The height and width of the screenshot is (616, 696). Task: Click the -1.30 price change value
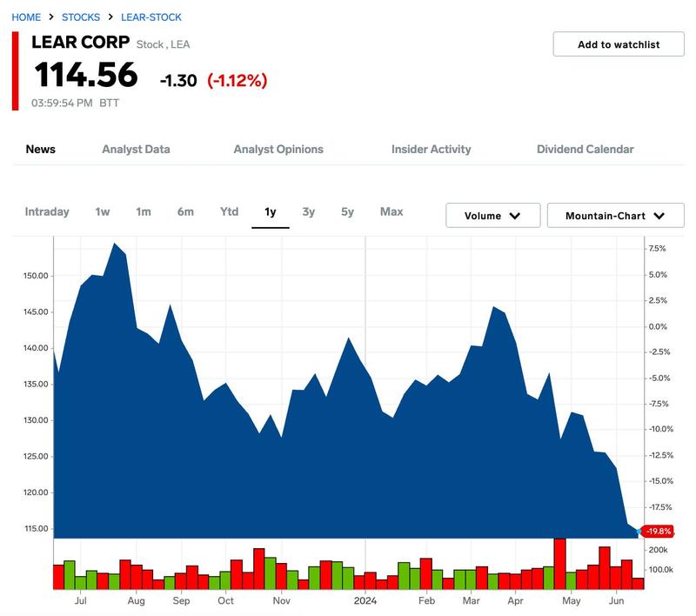point(178,81)
